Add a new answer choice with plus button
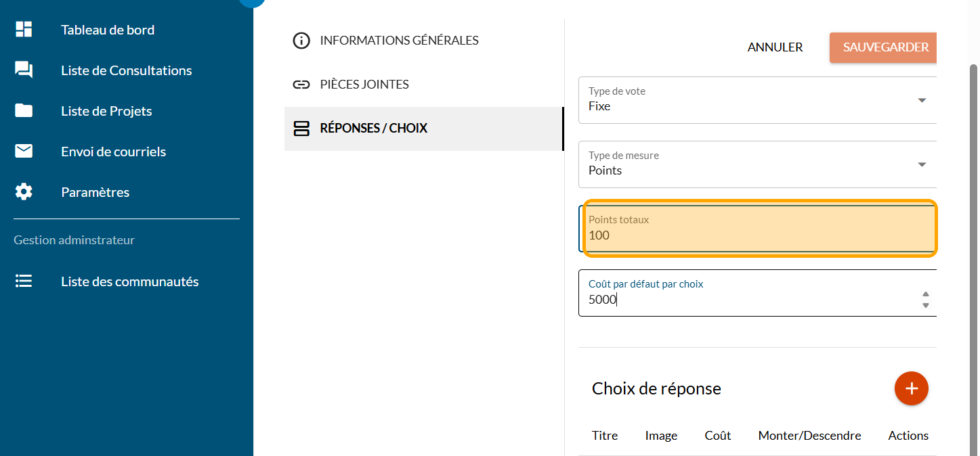The width and height of the screenshot is (980, 456). point(911,388)
